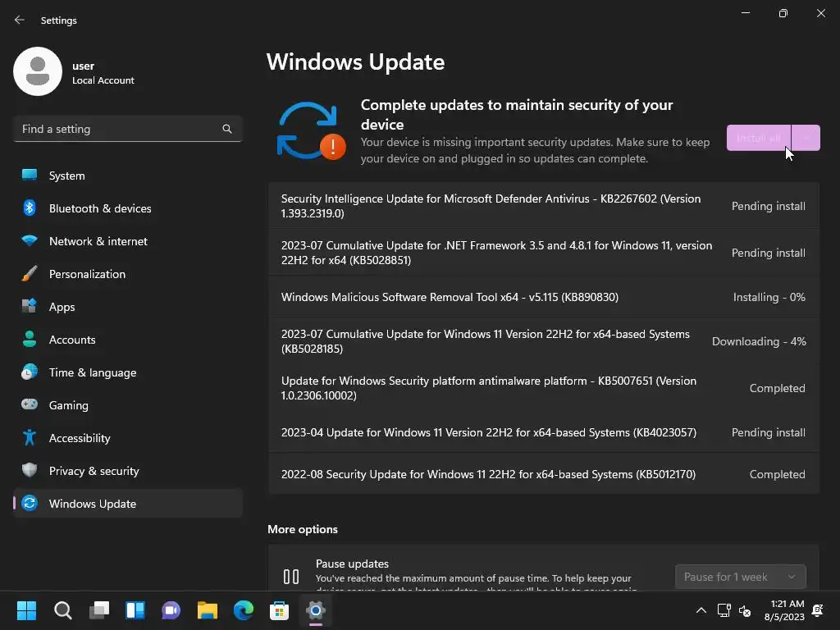Screen dimensions: 840x630
Task: Launch Microsoft Edge from taskbar
Action: (243, 610)
